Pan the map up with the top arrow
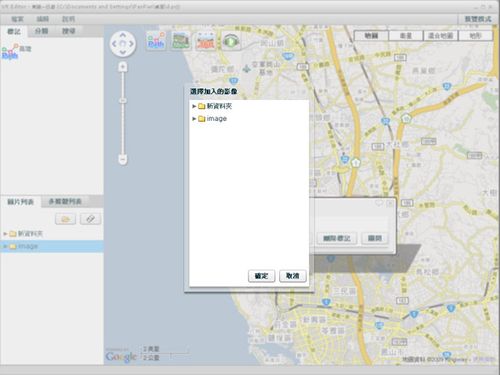 (x=123, y=35)
